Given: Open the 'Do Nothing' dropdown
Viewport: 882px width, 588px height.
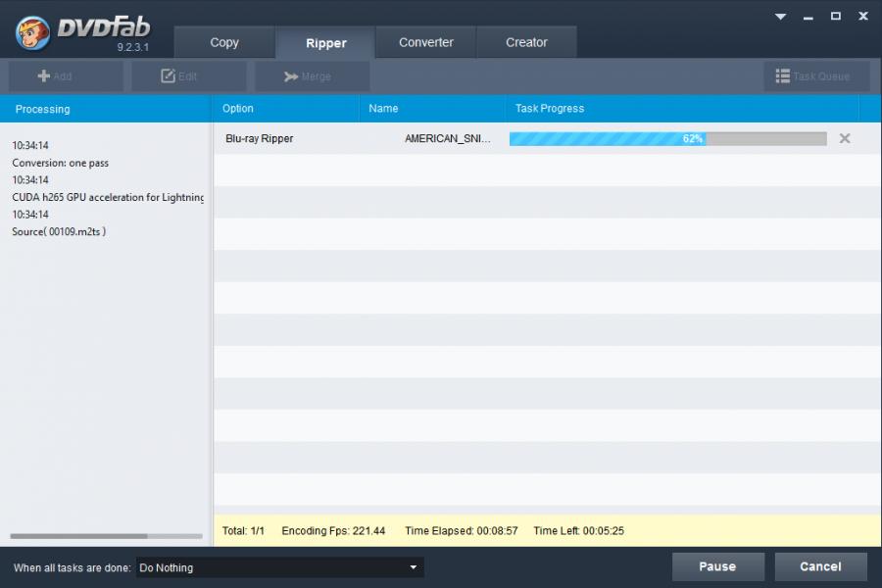Looking at the screenshot, I should pos(279,567).
